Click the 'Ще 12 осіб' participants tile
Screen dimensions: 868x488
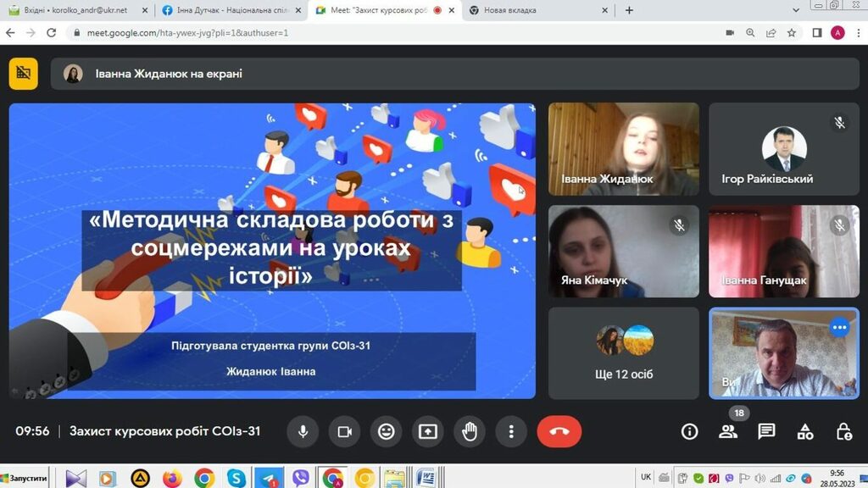(x=624, y=352)
